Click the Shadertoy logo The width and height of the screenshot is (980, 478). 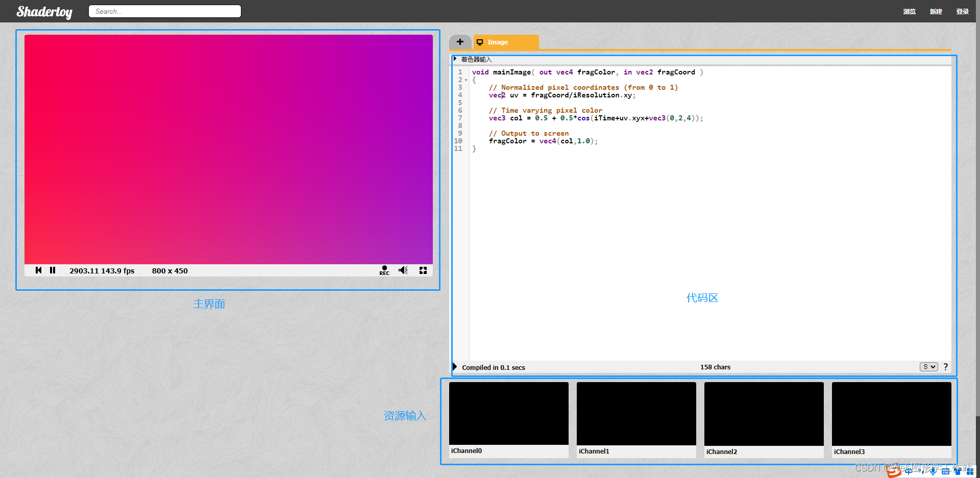44,11
